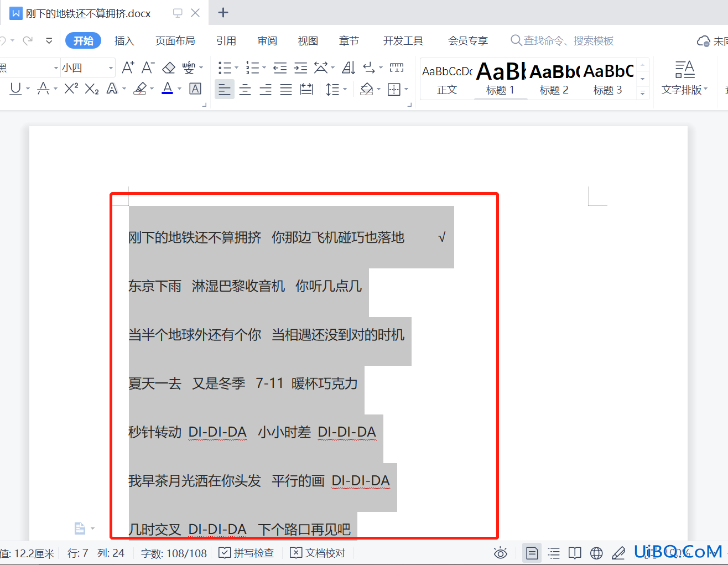This screenshot has height=565, width=728.
Task: Switch to 开发工具 ribbon tab
Action: click(x=403, y=41)
